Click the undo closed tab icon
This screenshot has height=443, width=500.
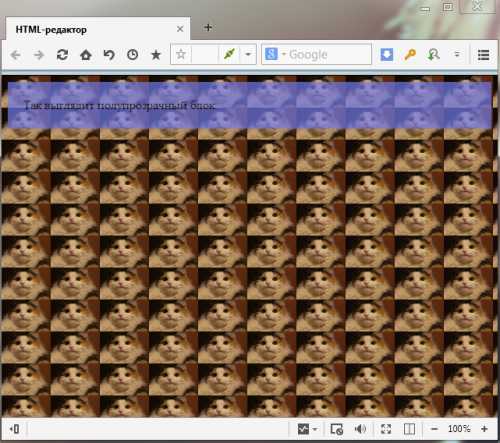point(109,55)
